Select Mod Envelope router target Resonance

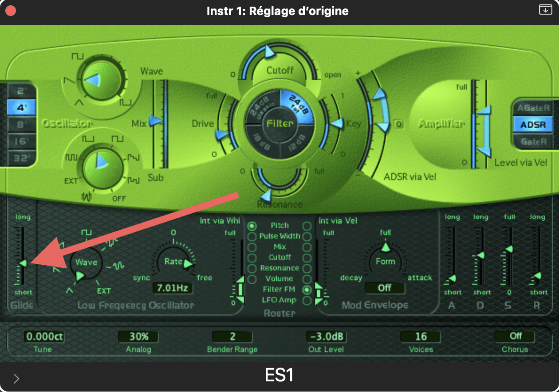pos(306,268)
